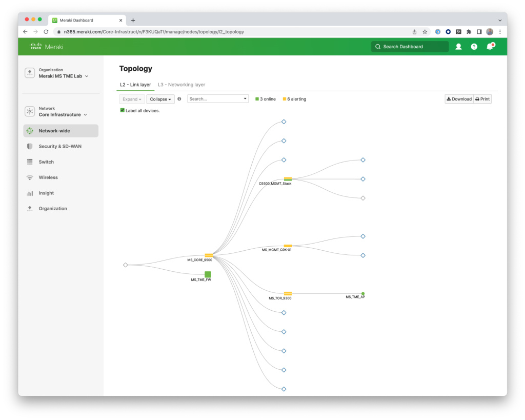Open the notifications bell icon
Image resolution: width=525 pixels, height=420 pixels.
490,46
